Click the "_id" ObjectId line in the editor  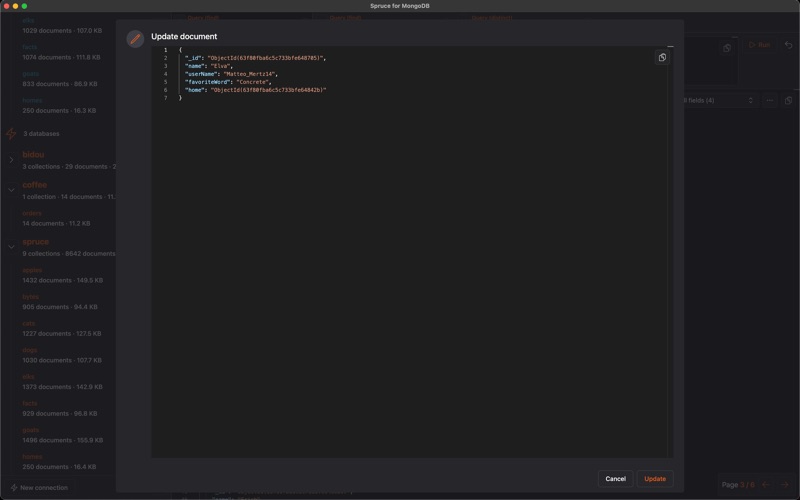click(x=255, y=58)
